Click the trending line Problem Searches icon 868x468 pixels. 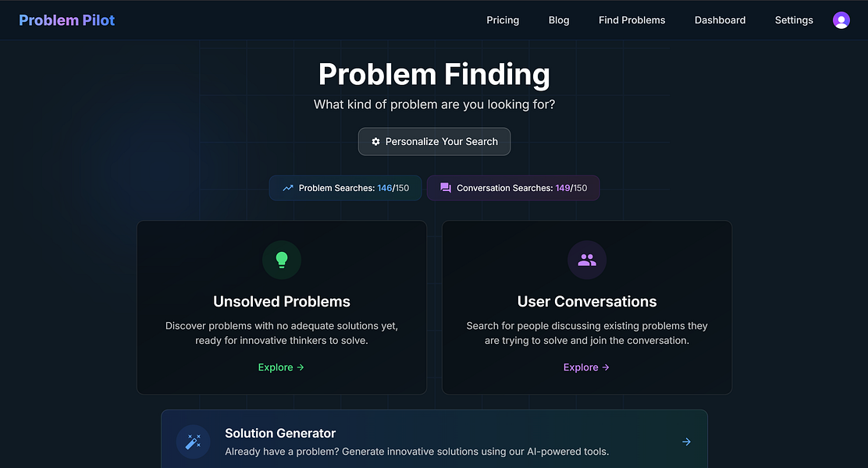coord(288,188)
